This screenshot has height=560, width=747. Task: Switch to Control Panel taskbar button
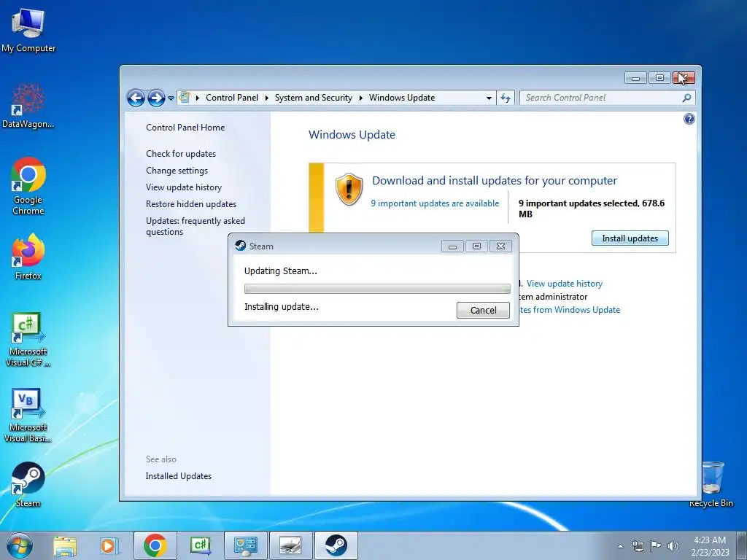point(245,545)
